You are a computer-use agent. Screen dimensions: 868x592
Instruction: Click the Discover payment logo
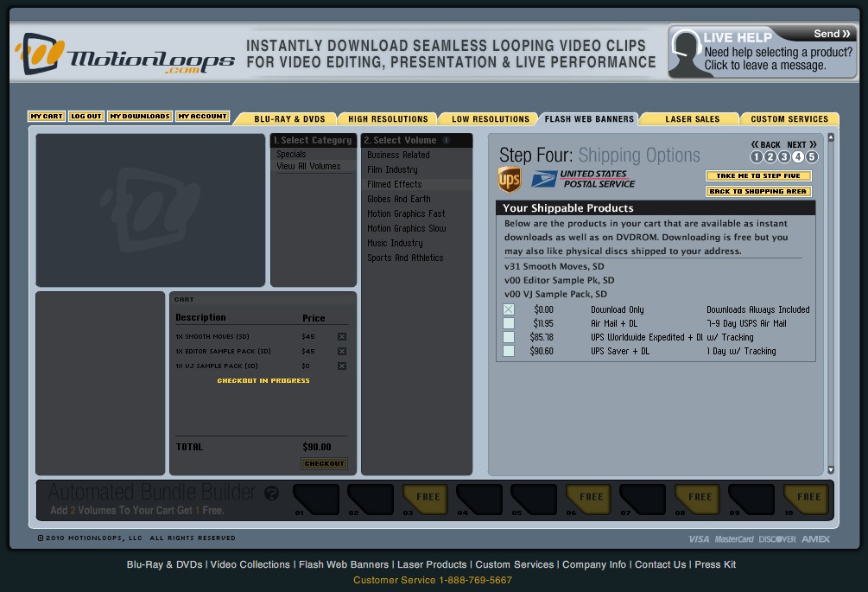[777, 539]
